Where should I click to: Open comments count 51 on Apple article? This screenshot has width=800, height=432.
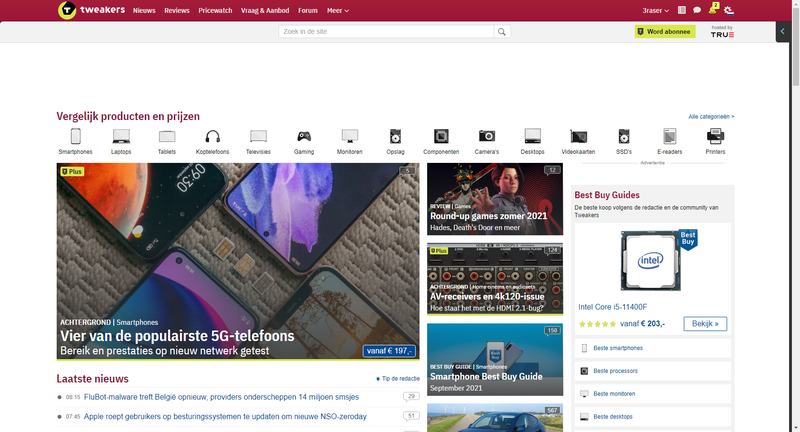pos(411,416)
